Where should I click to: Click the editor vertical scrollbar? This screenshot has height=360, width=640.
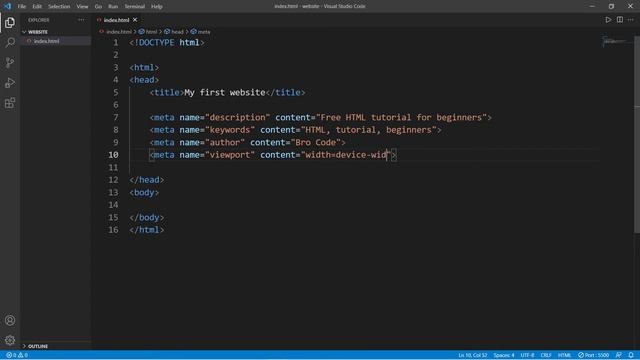tap(637, 135)
